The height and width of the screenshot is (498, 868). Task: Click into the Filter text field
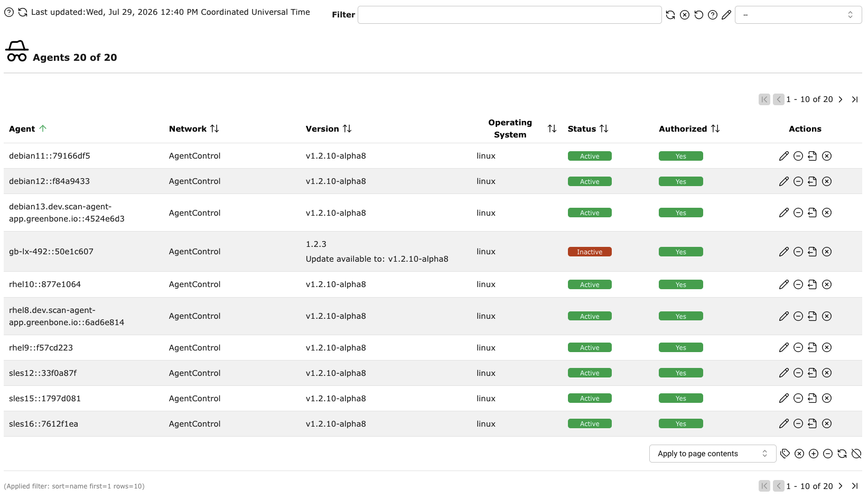point(510,15)
